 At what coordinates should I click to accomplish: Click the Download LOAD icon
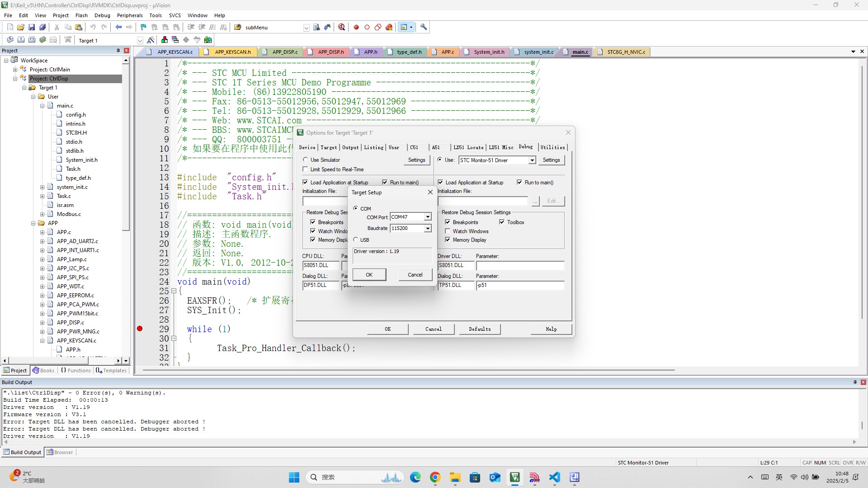68,40
